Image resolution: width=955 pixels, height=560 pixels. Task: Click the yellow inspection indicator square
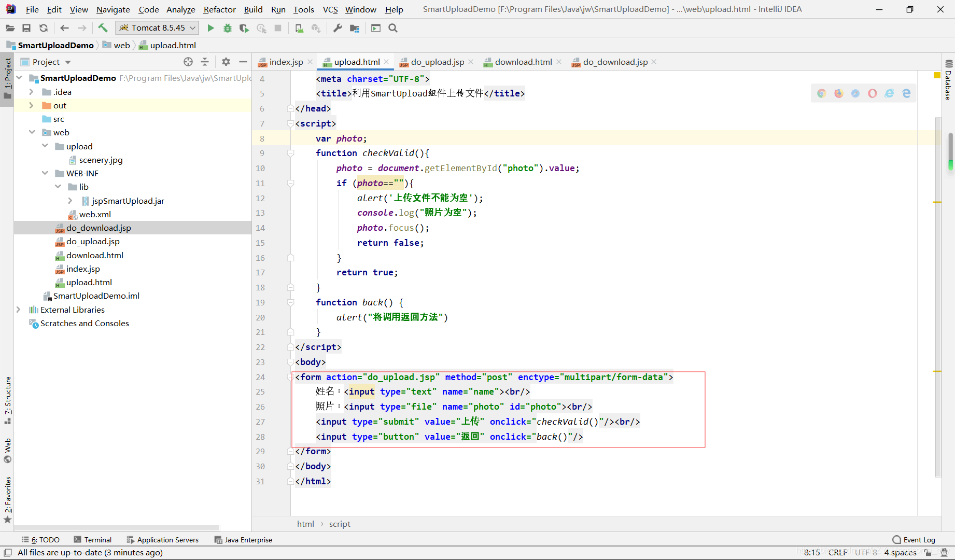click(937, 76)
